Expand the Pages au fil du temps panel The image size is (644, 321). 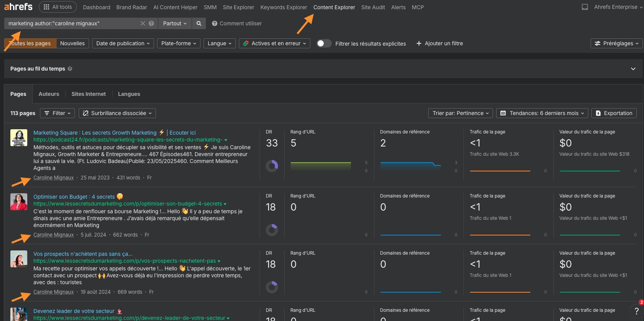633,69
